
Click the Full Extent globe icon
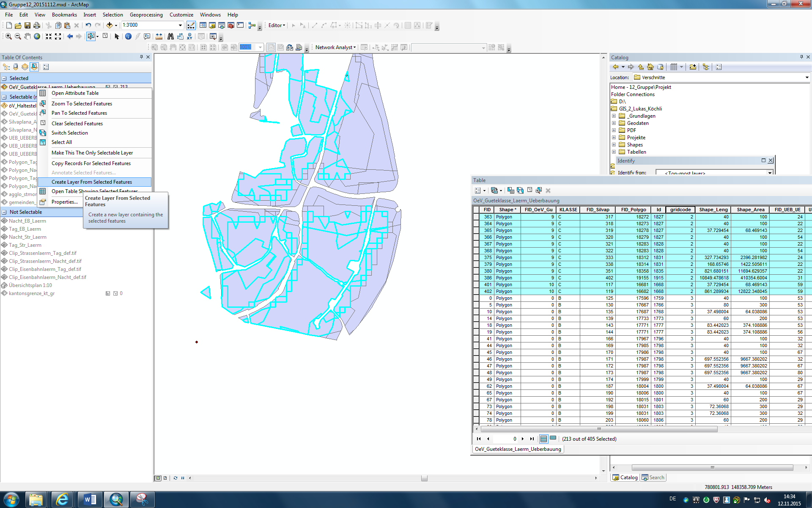(37, 36)
